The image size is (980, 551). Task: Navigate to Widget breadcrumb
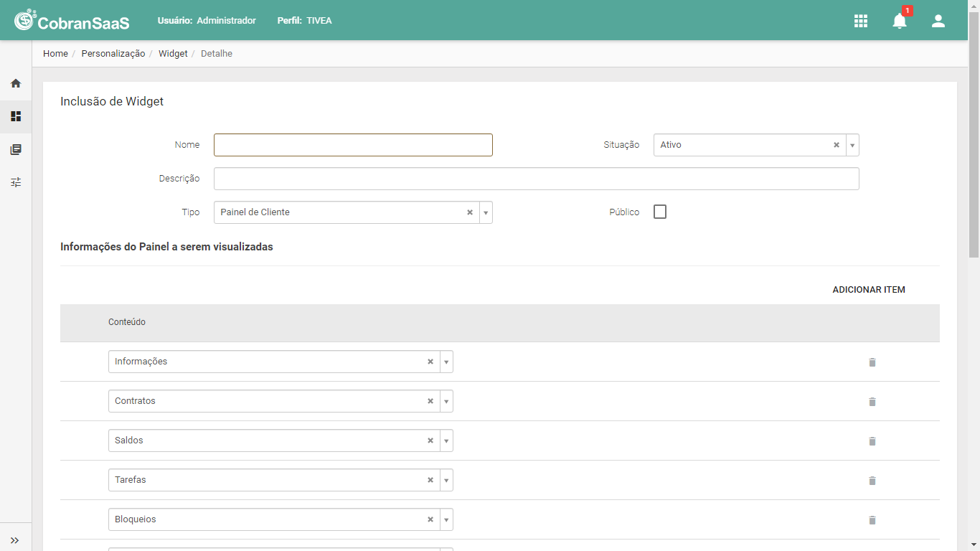click(x=173, y=54)
